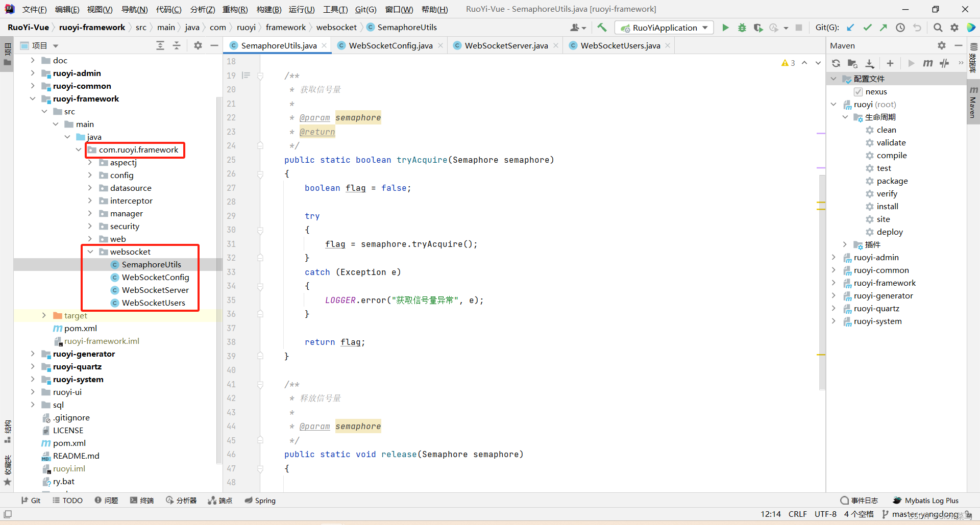Click the framework breadcrumb link

point(286,27)
